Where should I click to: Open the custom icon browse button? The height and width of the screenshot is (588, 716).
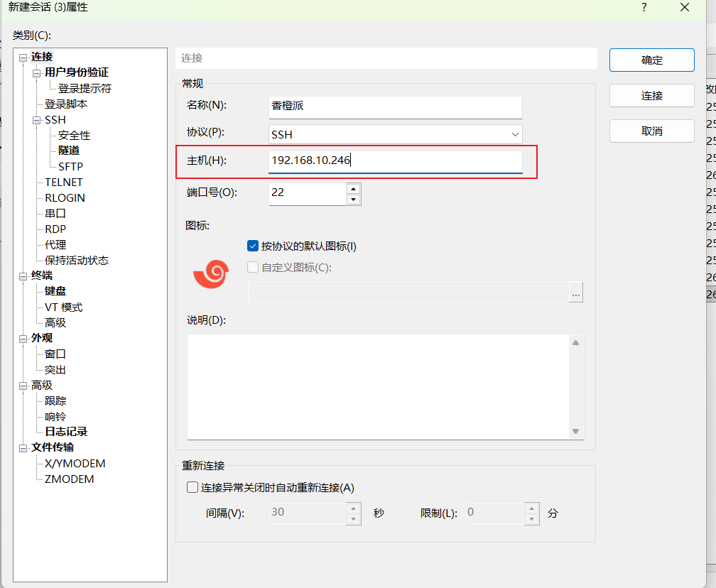(575, 292)
